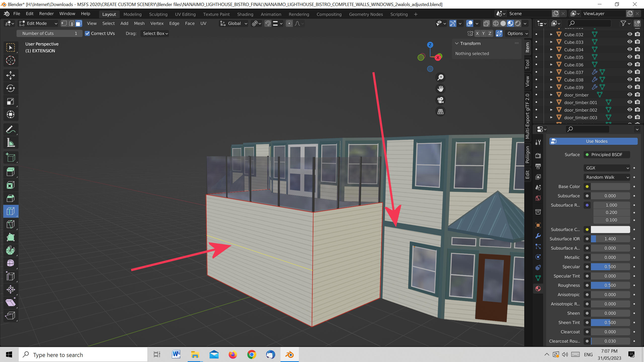The image size is (644, 362).
Task: Select the Transform tool
Action: point(11,114)
